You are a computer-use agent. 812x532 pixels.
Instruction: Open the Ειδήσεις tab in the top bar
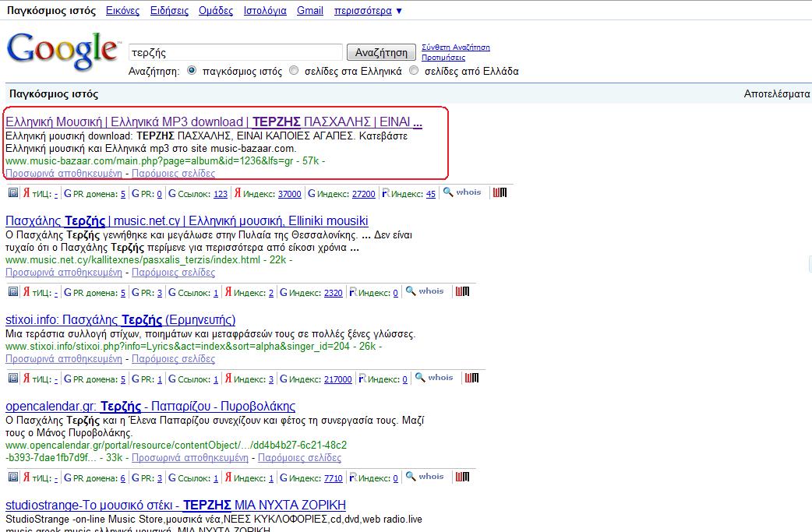coord(169,10)
